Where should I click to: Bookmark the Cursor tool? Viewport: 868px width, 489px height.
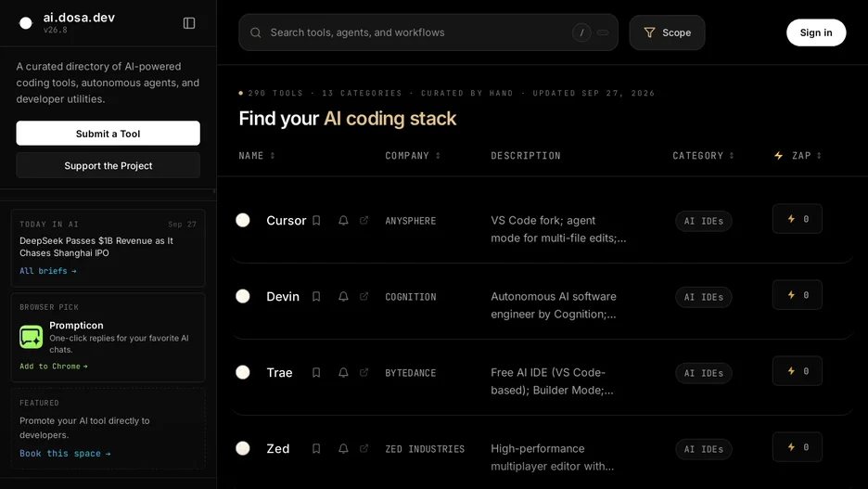(x=316, y=221)
